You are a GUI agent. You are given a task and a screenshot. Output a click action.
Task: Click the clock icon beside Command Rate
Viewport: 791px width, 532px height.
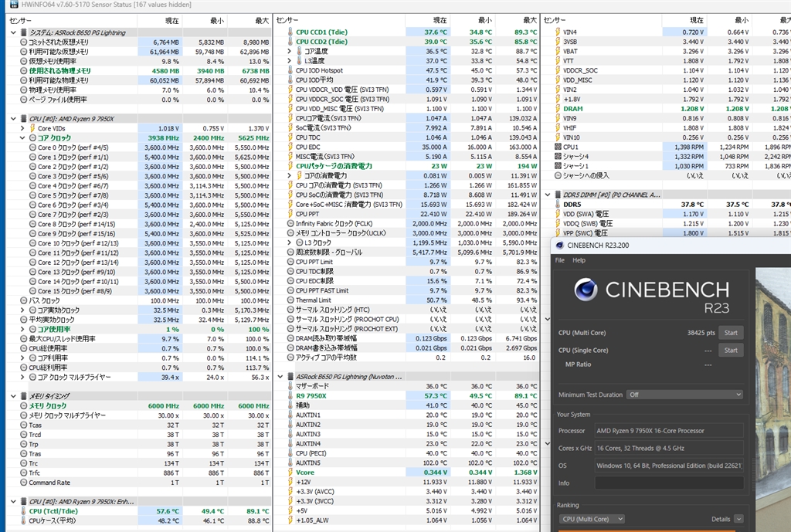[23, 483]
